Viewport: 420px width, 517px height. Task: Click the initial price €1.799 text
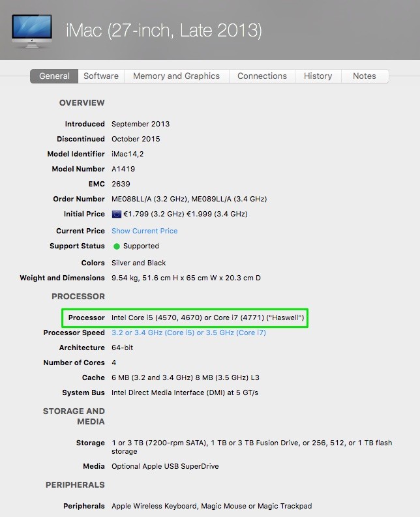185,214
